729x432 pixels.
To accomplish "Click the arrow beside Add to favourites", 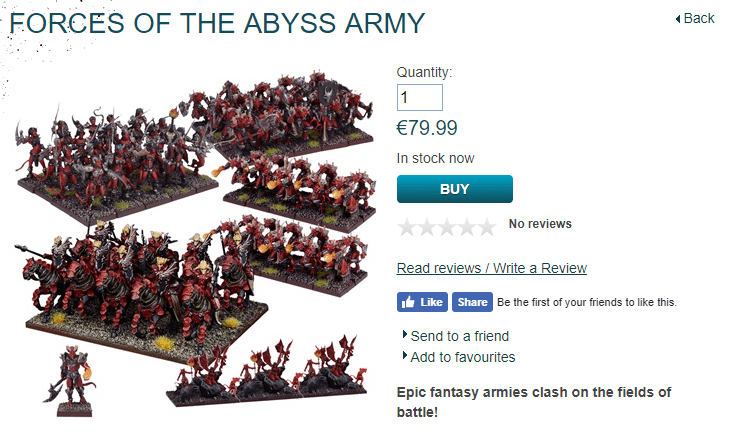I will point(404,356).
